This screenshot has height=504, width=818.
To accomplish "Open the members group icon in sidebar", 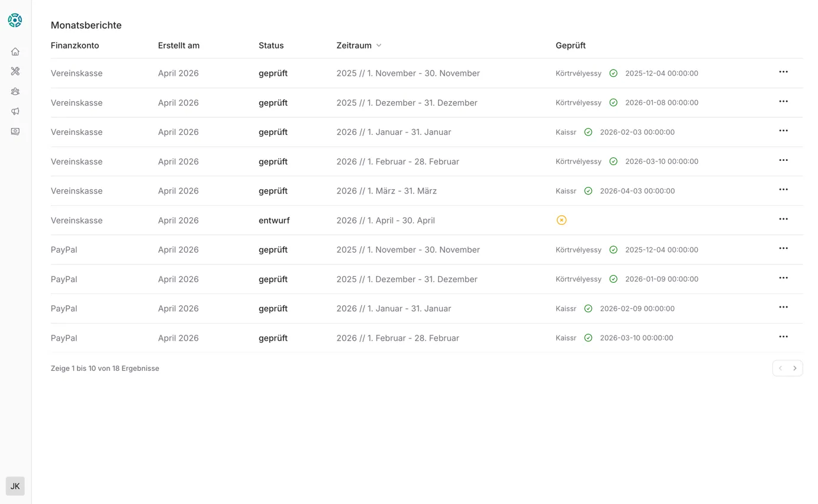I will click(15, 92).
